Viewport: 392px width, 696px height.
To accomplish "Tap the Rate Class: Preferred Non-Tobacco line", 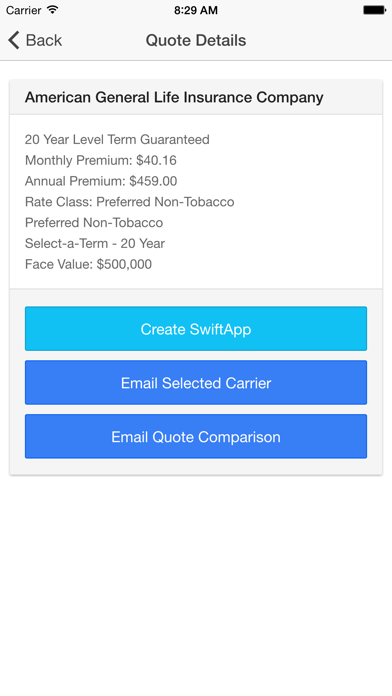I will pyautogui.click(x=130, y=202).
